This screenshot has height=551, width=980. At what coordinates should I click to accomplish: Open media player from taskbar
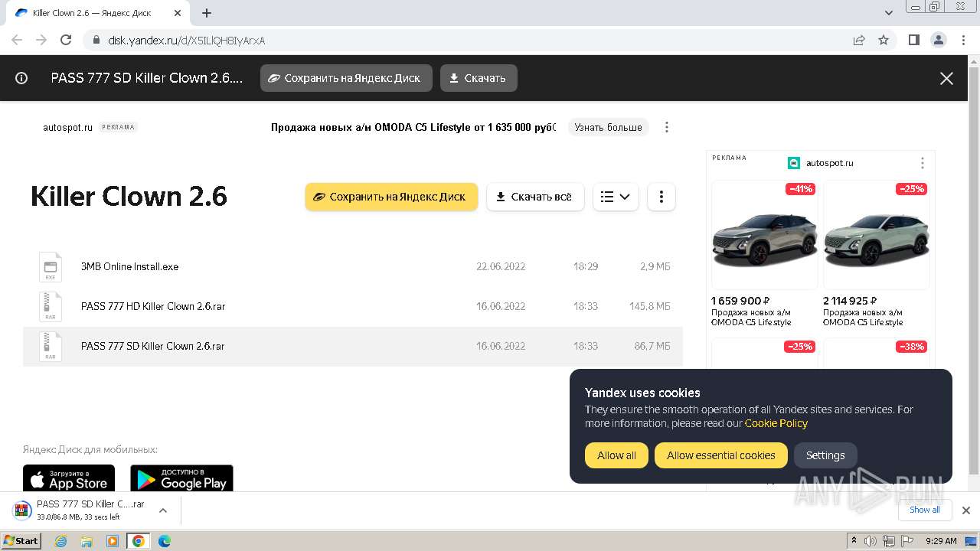pyautogui.click(x=113, y=541)
